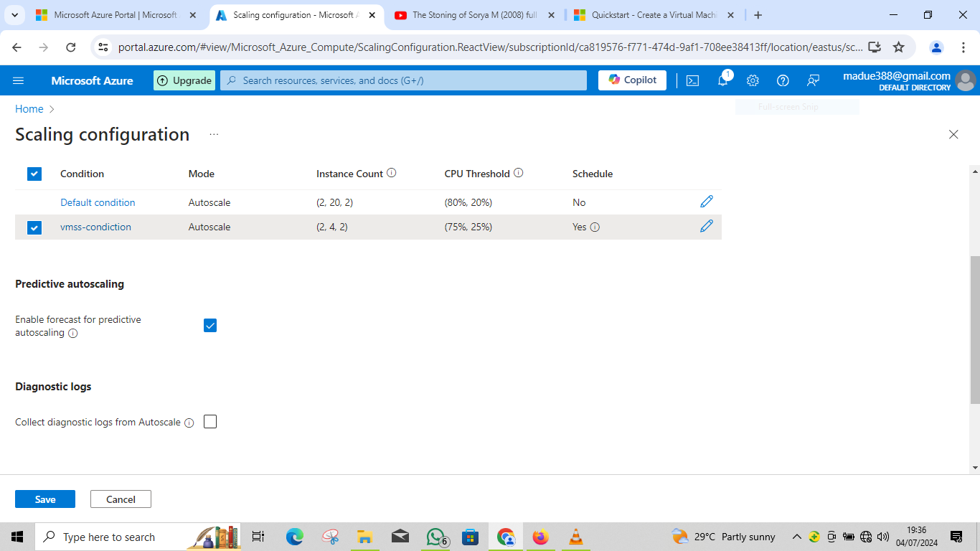Uncheck the vmss-condiction row checkbox
Image resolution: width=980 pixels, height=551 pixels.
(34, 227)
